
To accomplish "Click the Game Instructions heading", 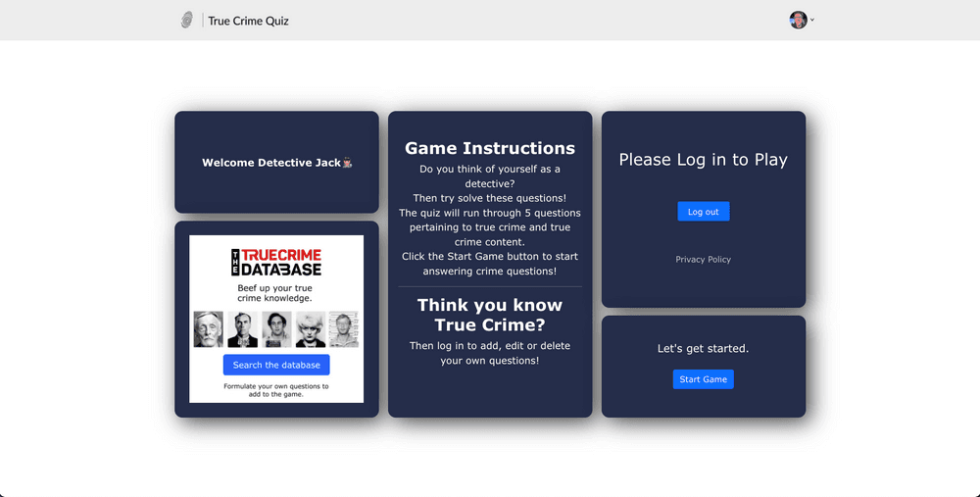I will tap(490, 149).
